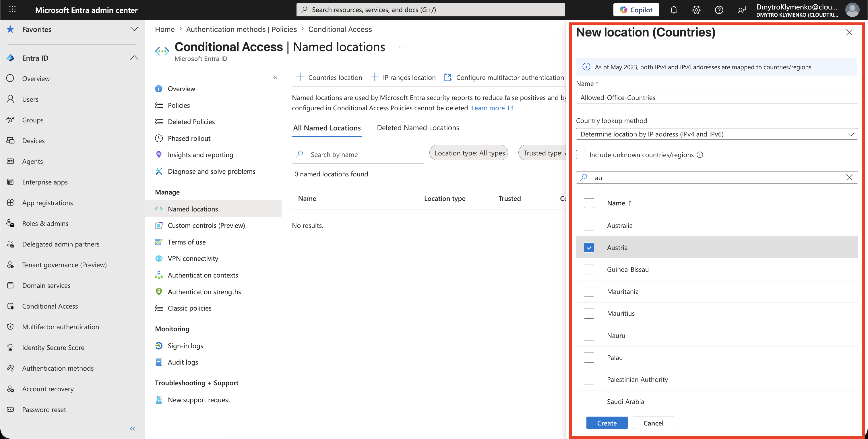Open the feedback icon in top bar
Viewport: 868px width, 439px height.
[741, 10]
